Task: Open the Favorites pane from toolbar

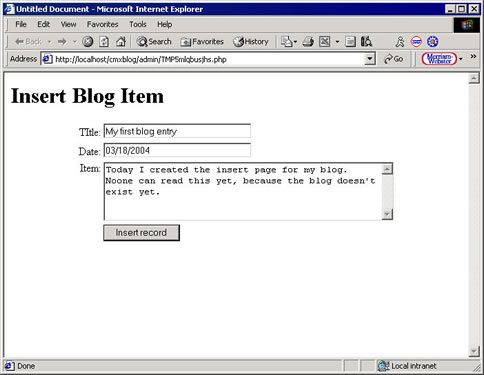Action: (202, 42)
